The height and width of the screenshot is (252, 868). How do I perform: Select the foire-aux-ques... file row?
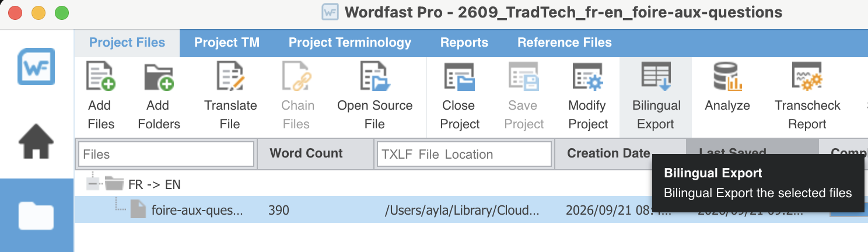click(x=470, y=209)
